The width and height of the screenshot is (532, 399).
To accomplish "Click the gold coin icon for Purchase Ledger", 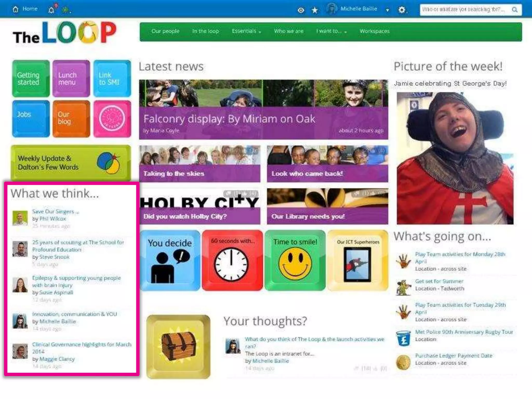I will coord(403,362).
